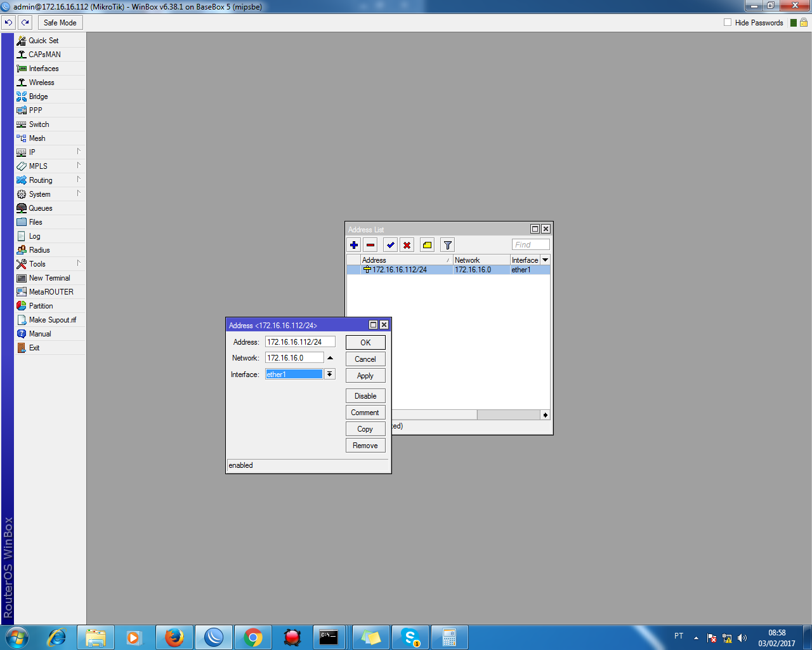Sort by the Interface column header
Image resolution: width=812 pixels, height=650 pixels.
tap(525, 260)
